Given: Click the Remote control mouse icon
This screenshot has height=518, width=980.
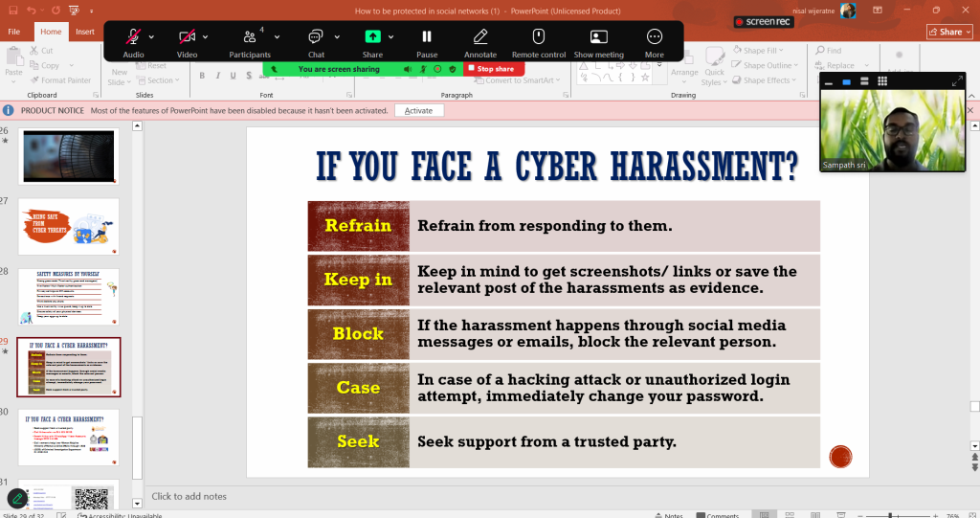Looking at the screenshot, I should pyautogui.click(x=538, y=37).
